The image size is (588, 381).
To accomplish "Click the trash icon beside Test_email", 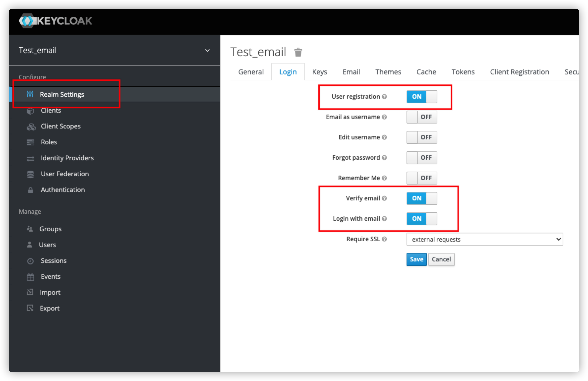I will [298, 52].
